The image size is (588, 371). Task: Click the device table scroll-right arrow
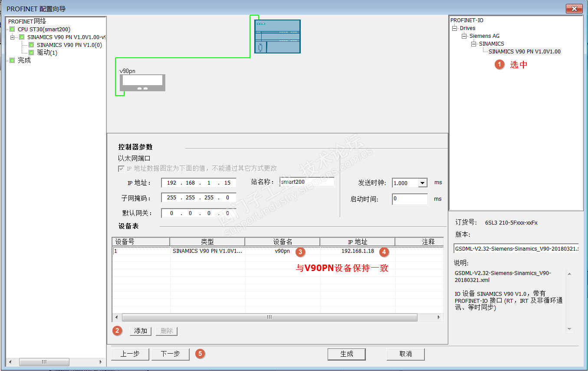[x=439, y=318]
